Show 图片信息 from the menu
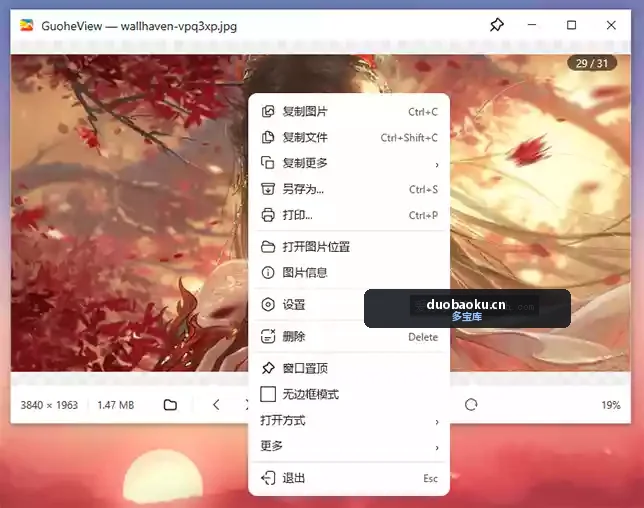 pyautogui.click(x=349, y=272)
